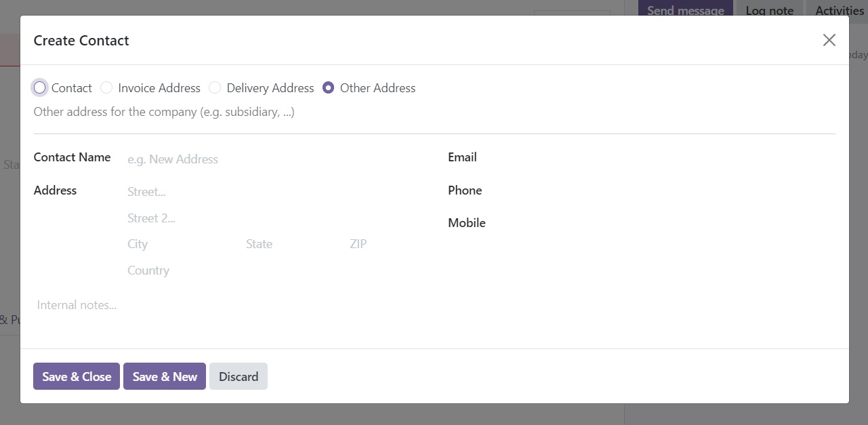Click the Address field label
Image resolution: width=868 pixels, height=425 pixels.
point(55,190)
